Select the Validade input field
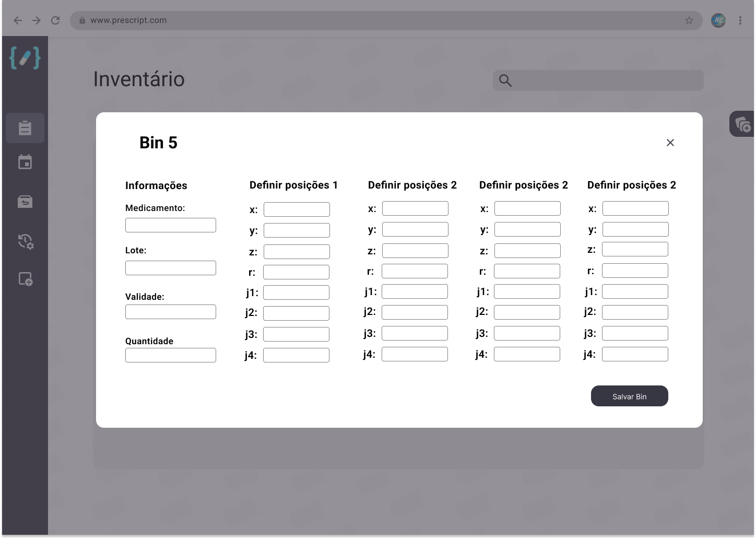The height and width of the screenshot is (539, 756). coord(171,312)
